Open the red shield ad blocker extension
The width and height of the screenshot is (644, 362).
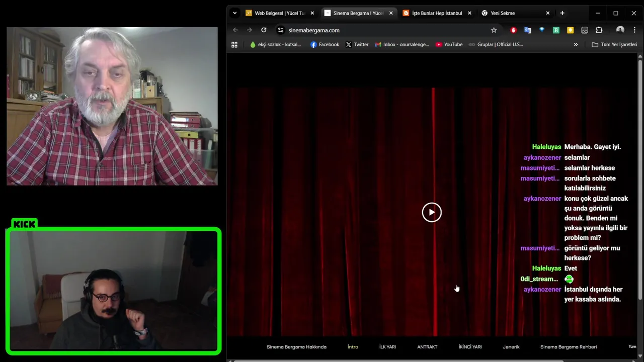[x=513, y=30]
